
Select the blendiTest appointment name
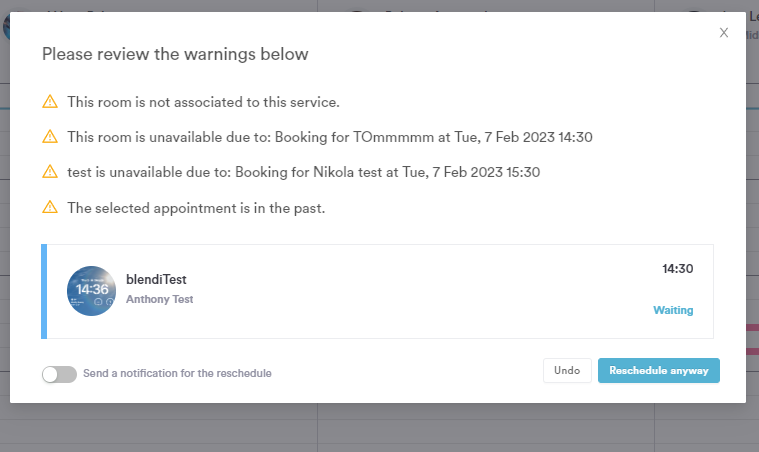pos(156,280)
